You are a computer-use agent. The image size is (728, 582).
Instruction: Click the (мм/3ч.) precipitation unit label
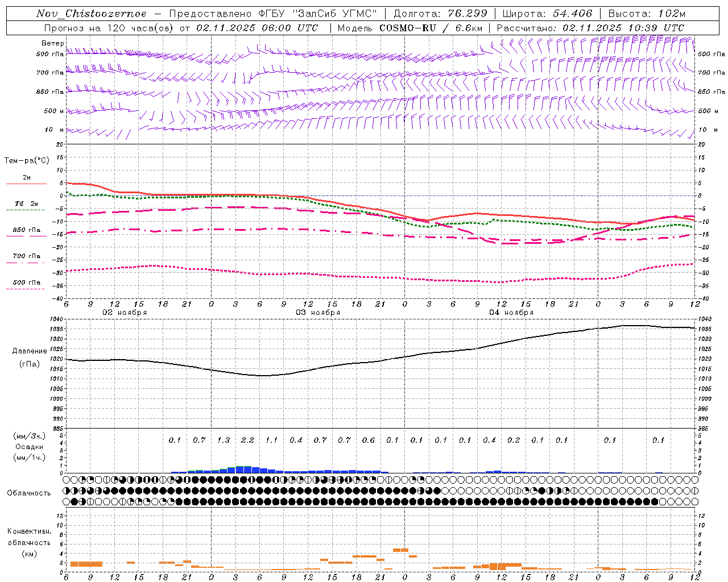pos(29,436)
